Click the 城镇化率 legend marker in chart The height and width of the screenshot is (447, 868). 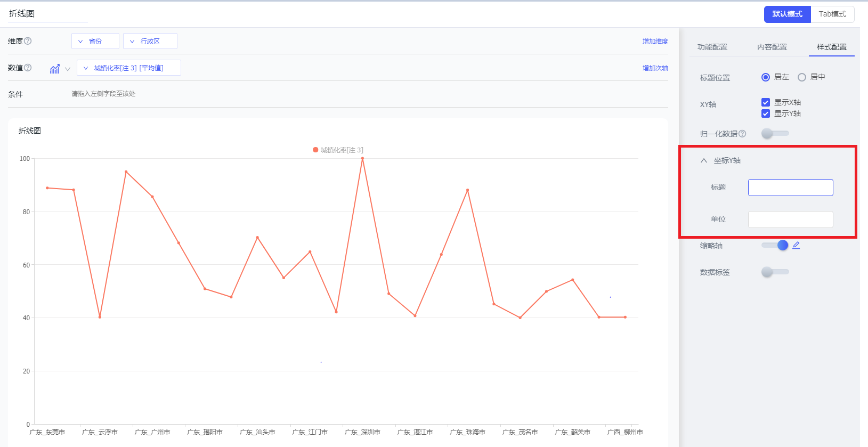click(x=315, y=150)
